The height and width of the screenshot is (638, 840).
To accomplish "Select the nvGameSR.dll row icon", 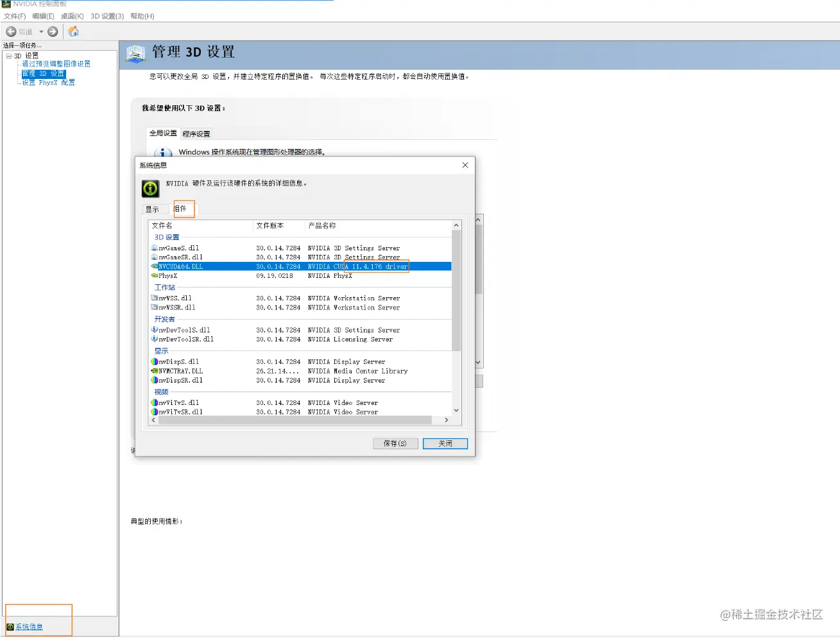I will 154,257.
